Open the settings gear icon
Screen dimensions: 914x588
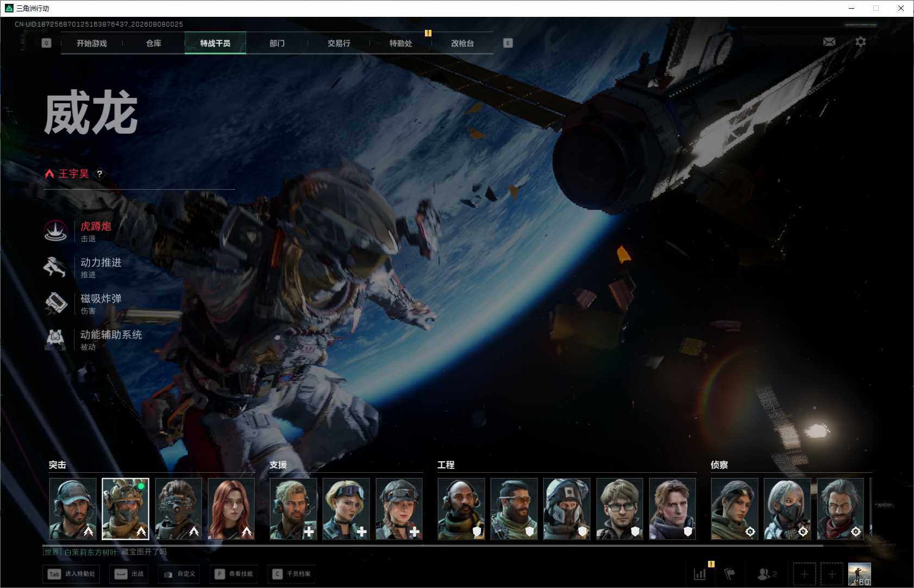coord(861,42)
